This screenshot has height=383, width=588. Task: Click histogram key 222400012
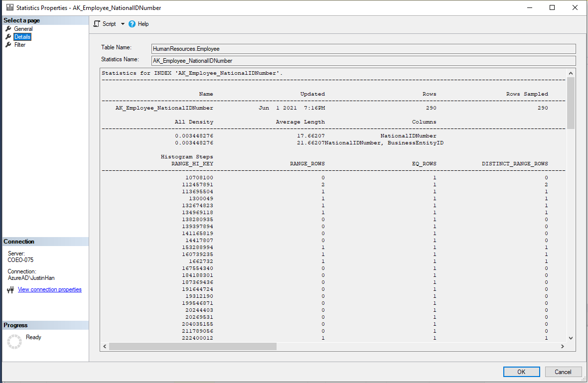(x=197, y=338)
